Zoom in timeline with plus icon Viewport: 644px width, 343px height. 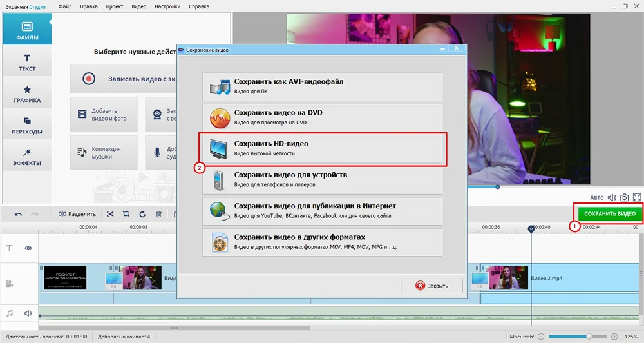tap(614, 337)
